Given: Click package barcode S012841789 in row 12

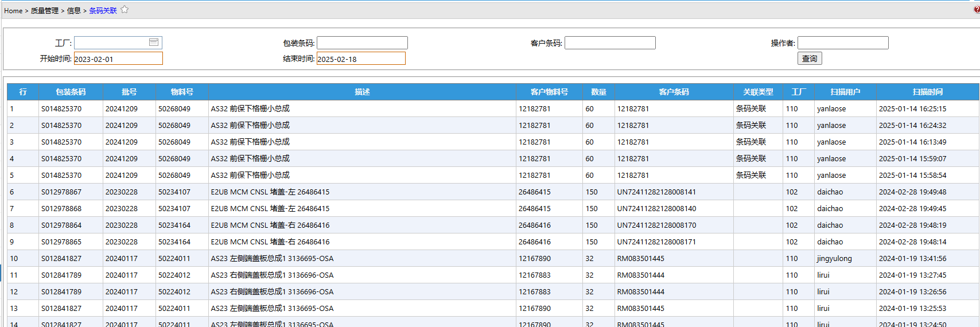Looking at the screenshot, I should (x=61, y=292).
